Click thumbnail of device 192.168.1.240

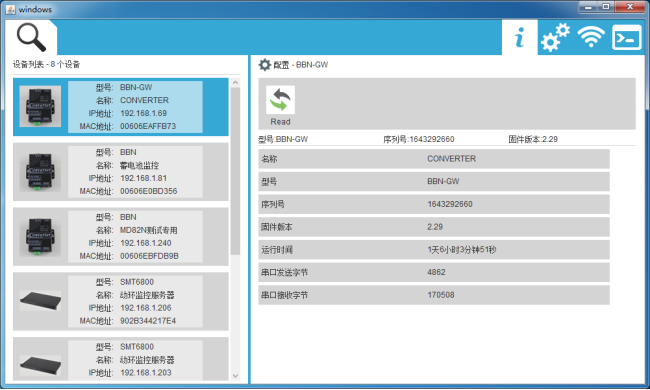tap(40, 236)
